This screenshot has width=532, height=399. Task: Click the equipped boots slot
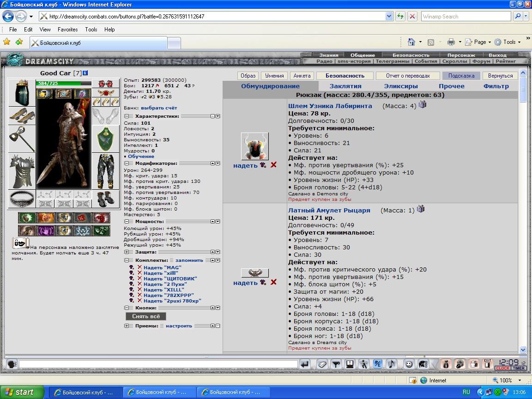105,199
